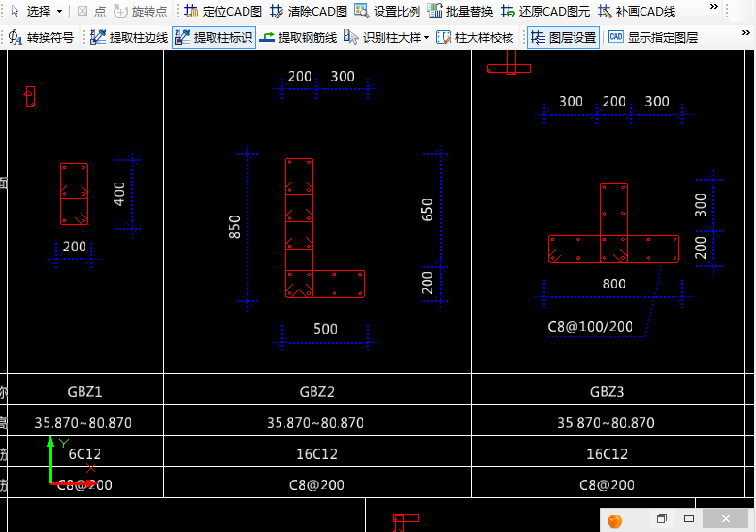Click the restore window button

662,518
